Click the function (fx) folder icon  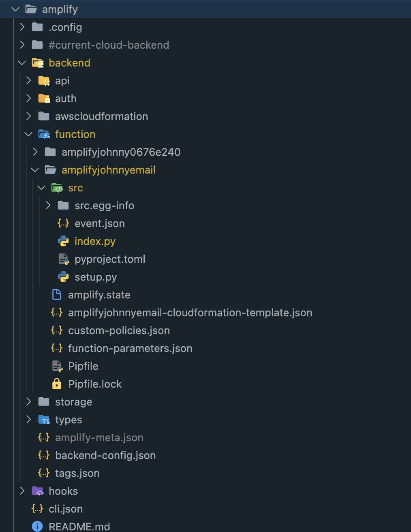tap(44, 134)
